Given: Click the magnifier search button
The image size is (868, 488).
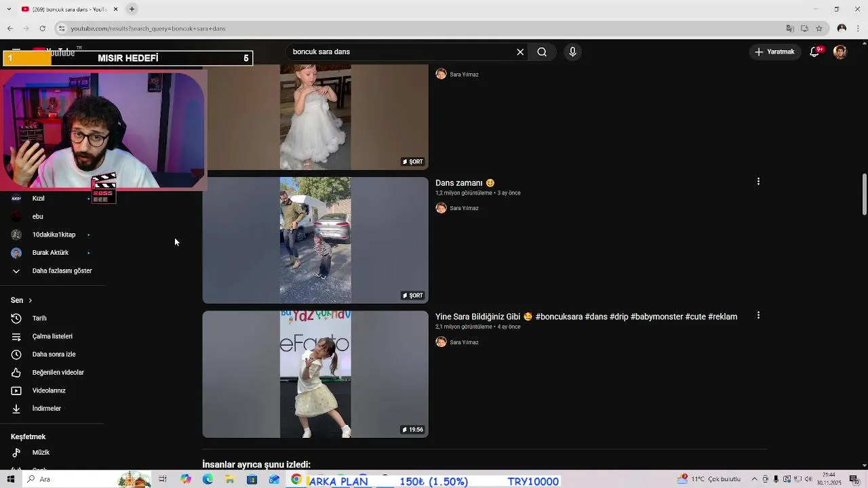Looking at the screenshot, I should click(542, 52).
